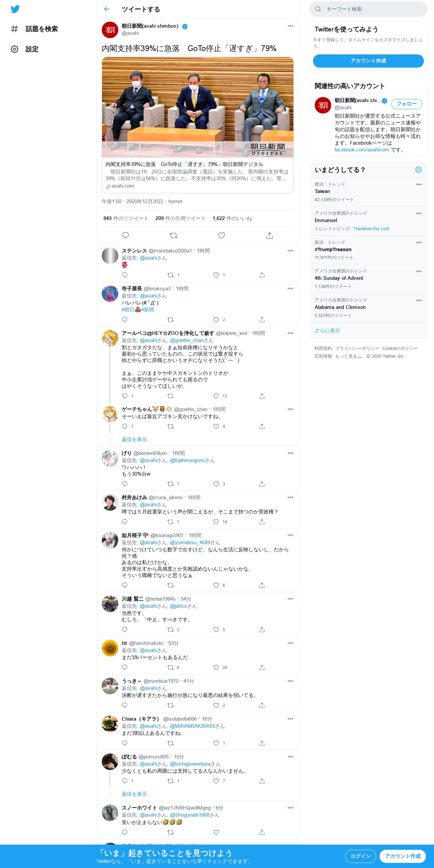Follow 朝日新聞 with the フォロー button
This screenshot has width=434, height=868.
pyautogui.click(x=406, y=104)
